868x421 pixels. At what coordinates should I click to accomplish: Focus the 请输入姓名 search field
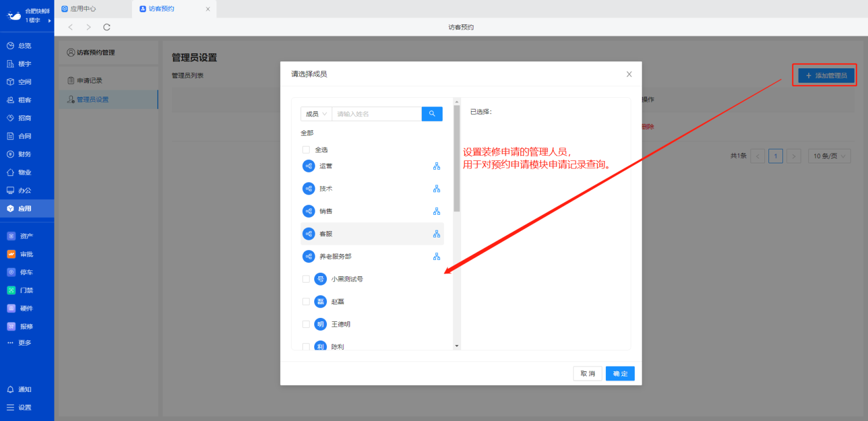(377, 114)
